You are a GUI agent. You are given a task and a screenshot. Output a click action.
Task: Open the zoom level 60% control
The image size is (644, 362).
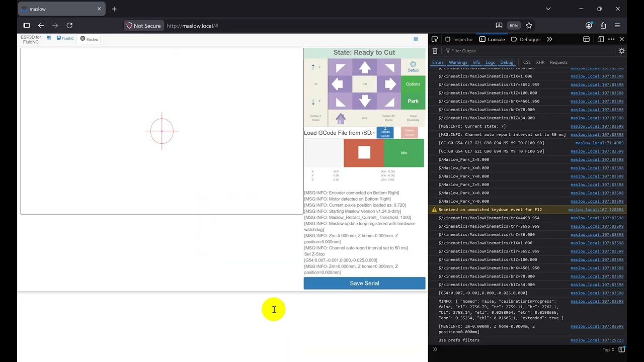click(514, 26)
